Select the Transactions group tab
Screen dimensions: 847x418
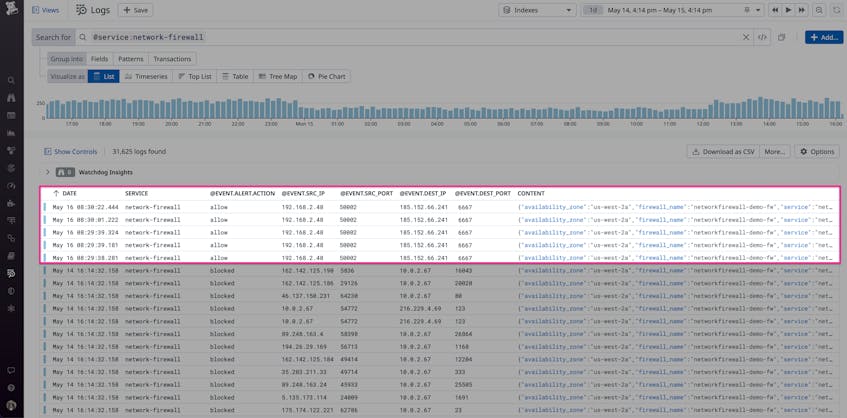pyautogui.click(x=172, y=59)
